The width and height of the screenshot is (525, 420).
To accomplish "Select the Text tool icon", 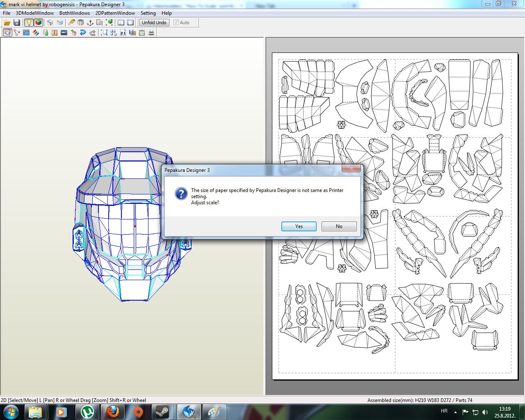I will [x=55, y=32].
